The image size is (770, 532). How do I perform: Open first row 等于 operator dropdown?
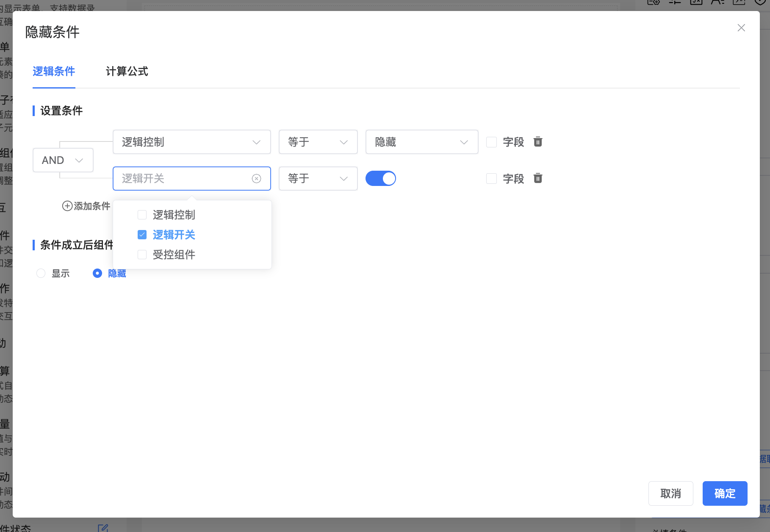tap(318, 142)
